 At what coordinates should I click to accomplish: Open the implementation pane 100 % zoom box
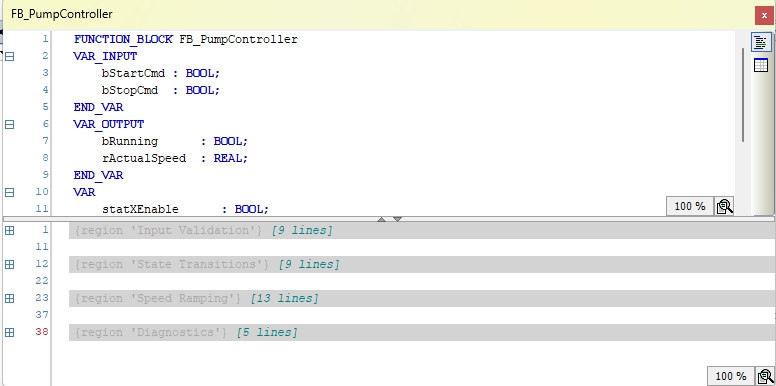pyautogui.click(x=731, y=376)
